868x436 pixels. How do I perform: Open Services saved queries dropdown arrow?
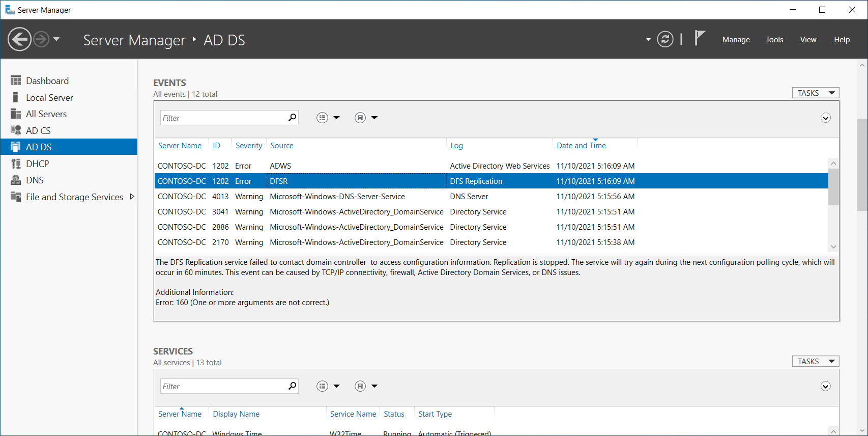(374, 386)
